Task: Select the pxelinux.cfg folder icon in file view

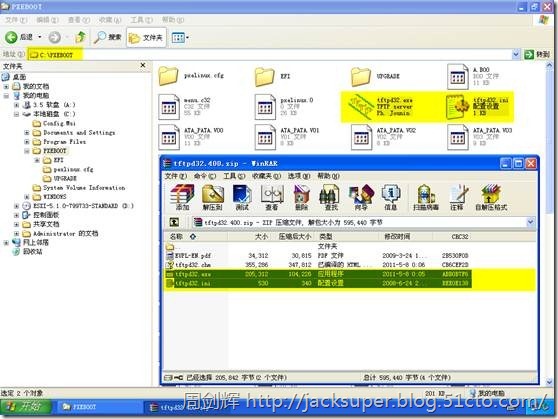Action: (x=168, y=76)
